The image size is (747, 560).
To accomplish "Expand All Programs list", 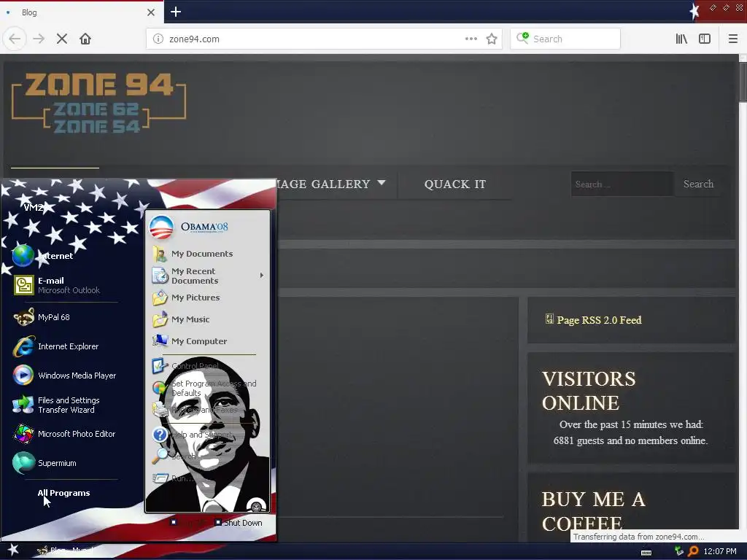I will (64, 493).
